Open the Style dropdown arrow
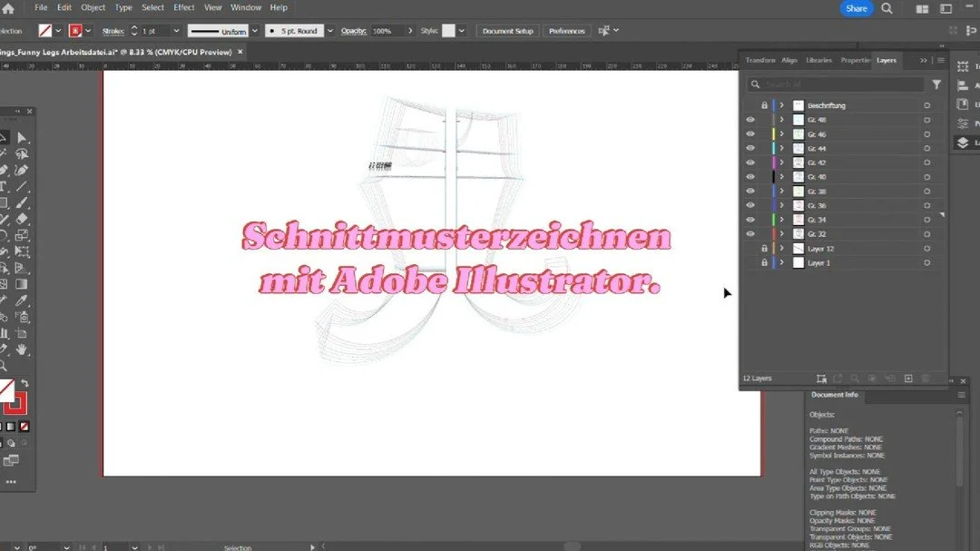This screenshot has height=551, width=980. click(x=461, y=31)
